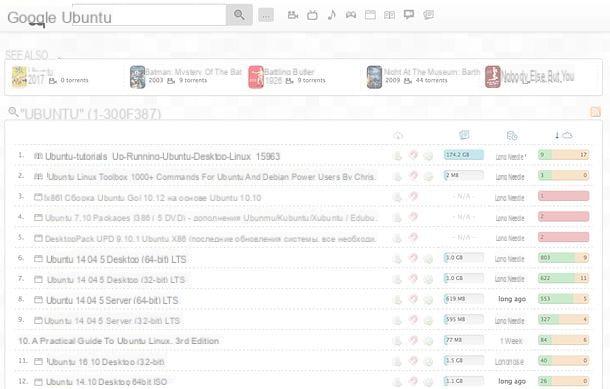
Task: Collapse the SEE ALSO section arrow
Action: tap(60, 57)
